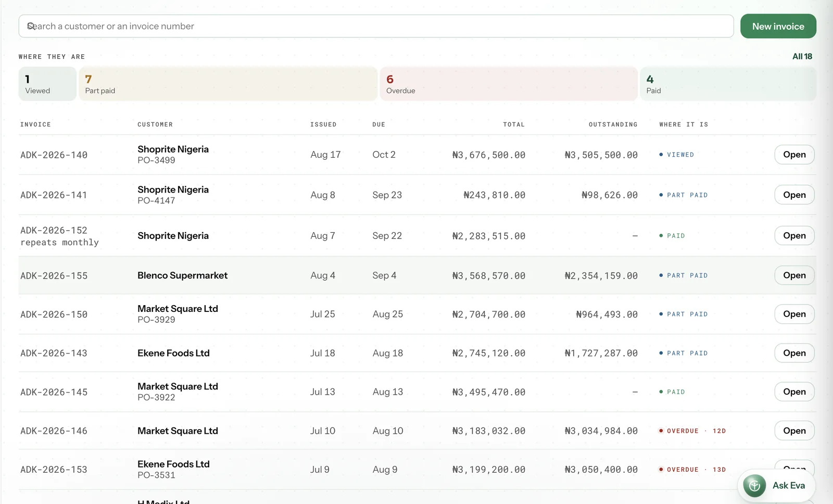Filter by the Viewed status card

tap(47, 84)
